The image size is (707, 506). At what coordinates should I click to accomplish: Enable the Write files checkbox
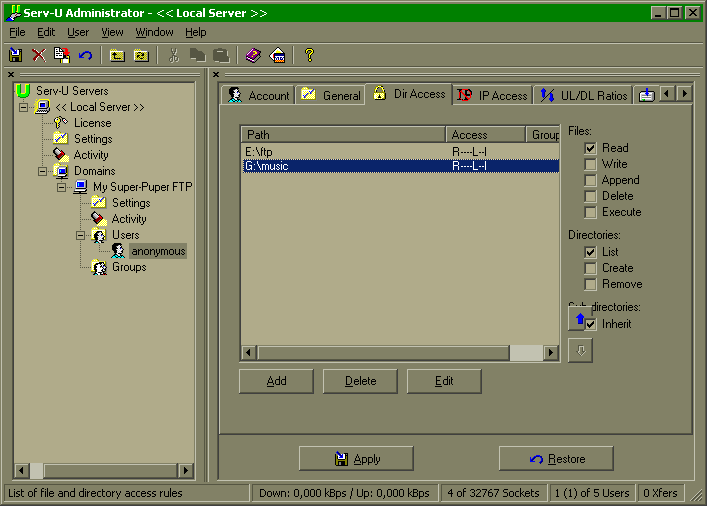(590, 164)
